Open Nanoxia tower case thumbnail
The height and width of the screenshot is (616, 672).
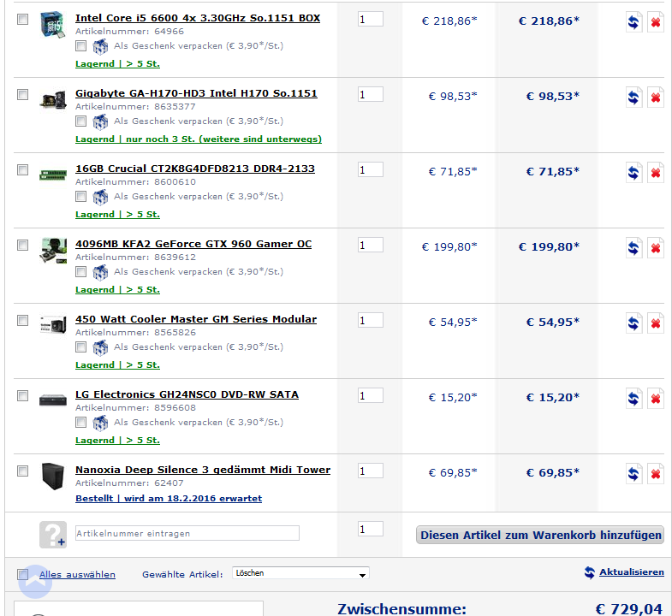coord(53,476)
